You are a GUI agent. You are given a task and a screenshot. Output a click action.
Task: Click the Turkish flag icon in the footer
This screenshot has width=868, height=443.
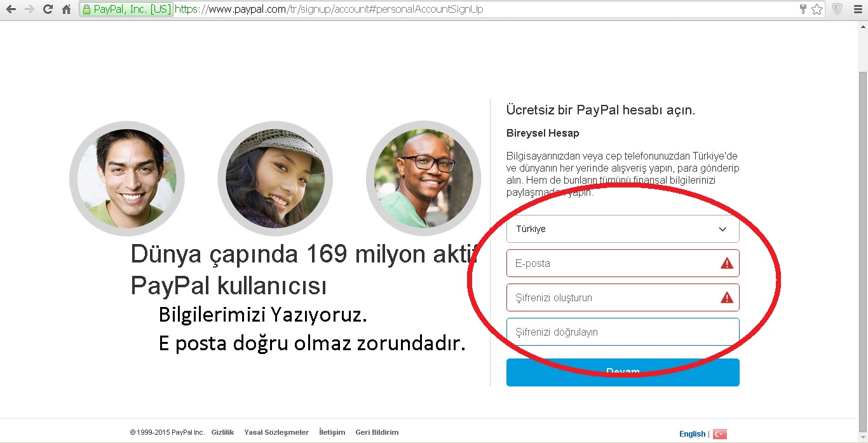719,434
